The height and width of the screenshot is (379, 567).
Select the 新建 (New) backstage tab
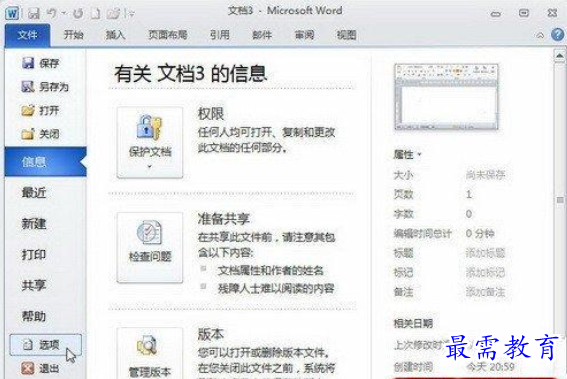(34, 223)
